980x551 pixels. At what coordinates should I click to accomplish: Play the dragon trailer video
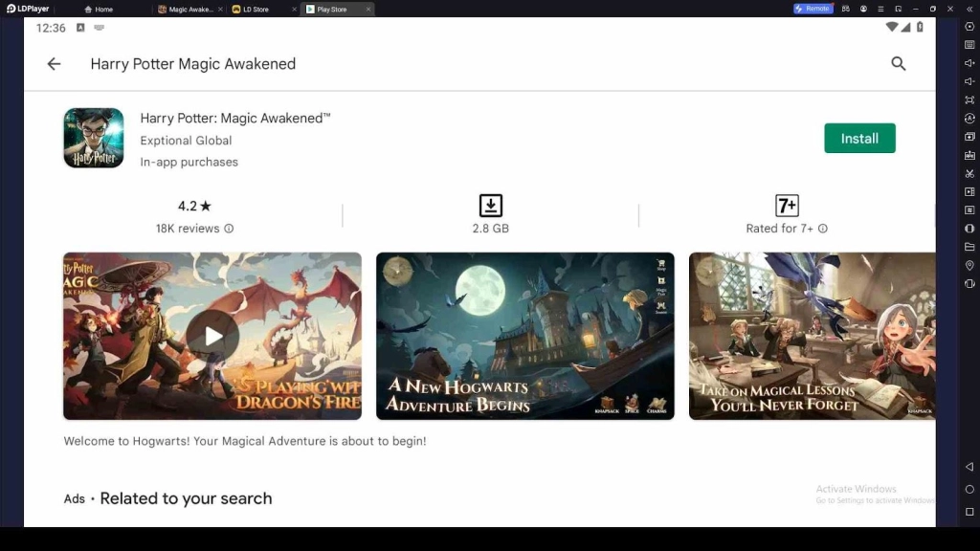point(212,336)
